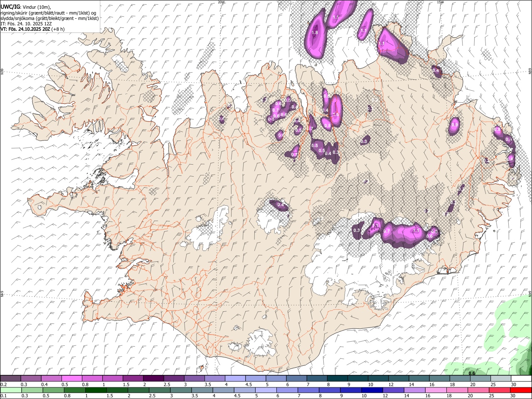This screenshot has height=399, width=532.
Task: Click the '0.4' snow value on central glacier
Action: coord(281,204)
